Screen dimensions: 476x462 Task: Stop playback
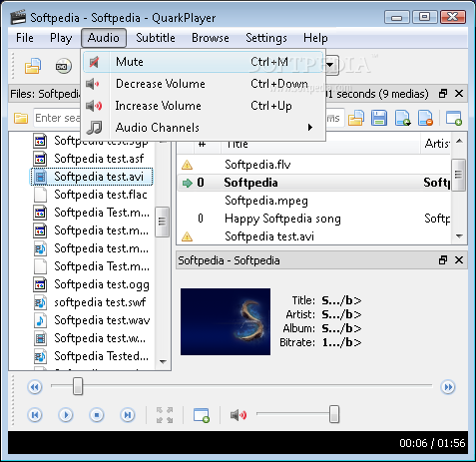(x=97, y=415)
